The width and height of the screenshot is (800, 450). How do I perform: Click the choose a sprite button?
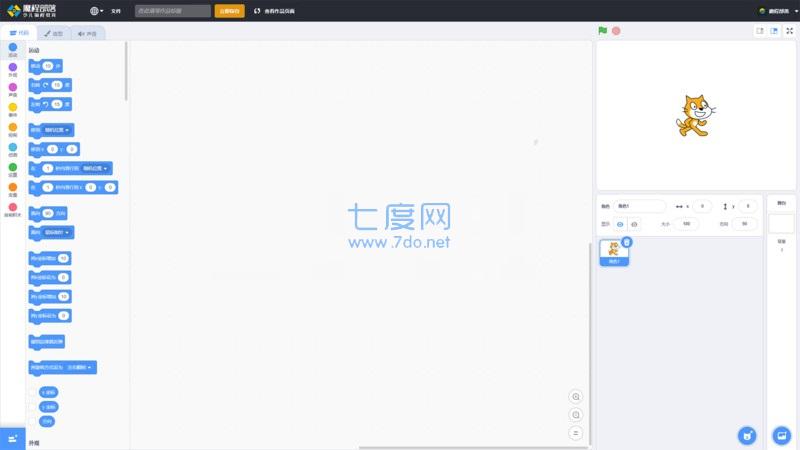747,435
